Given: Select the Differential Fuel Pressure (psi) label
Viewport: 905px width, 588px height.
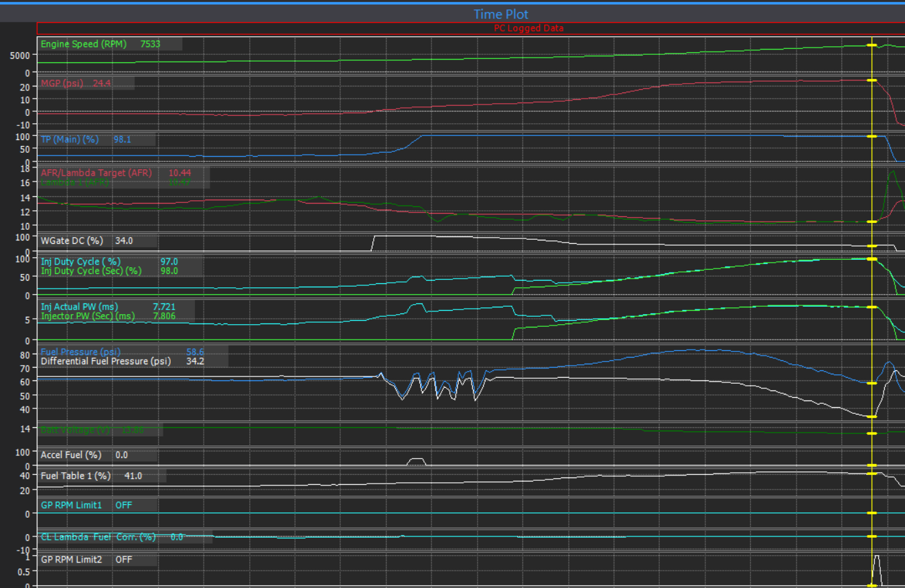Looking at the screenshot, I should [x=106, y=361].
